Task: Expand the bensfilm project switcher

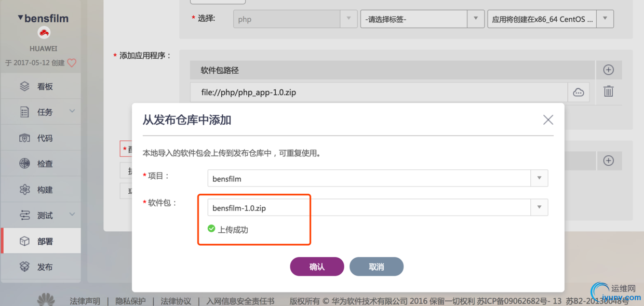Action: [x=20, y=18]
